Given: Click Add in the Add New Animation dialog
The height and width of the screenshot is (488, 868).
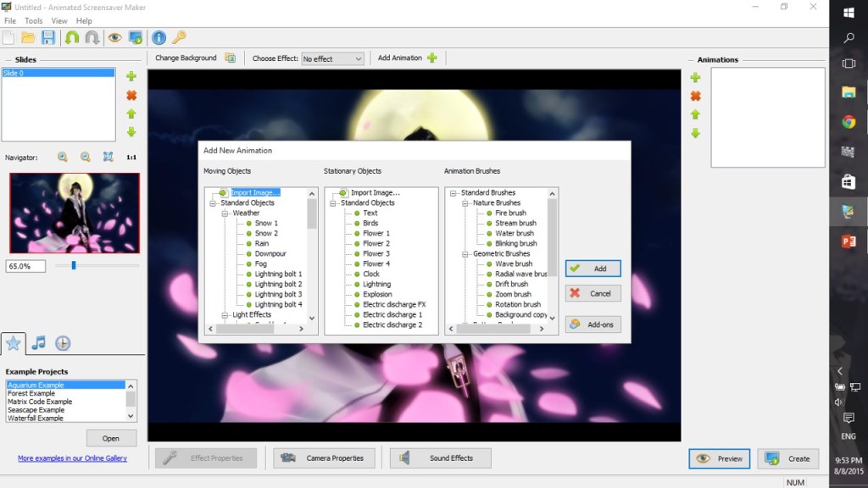Looking at the screenshot, I should (x=593, y=269).
